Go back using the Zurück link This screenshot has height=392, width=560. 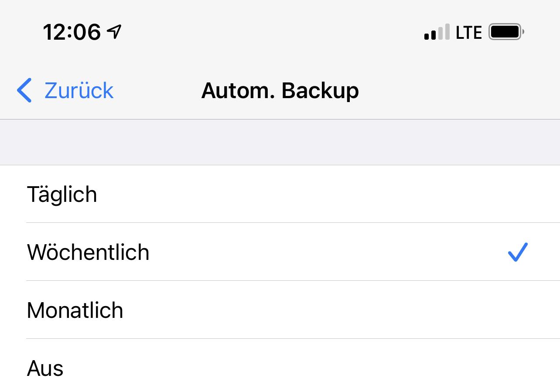[x=65, y=90]
